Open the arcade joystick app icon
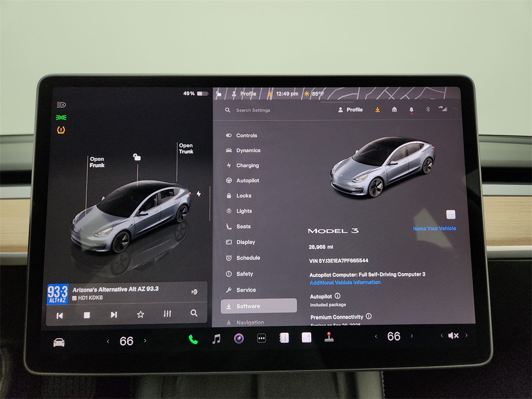This screenshot has width=532, height=399. click(x=329, y=337)
